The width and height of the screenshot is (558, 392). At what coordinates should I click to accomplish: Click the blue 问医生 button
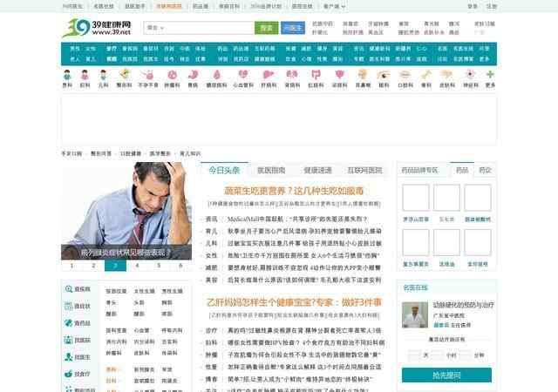point(293,28)
